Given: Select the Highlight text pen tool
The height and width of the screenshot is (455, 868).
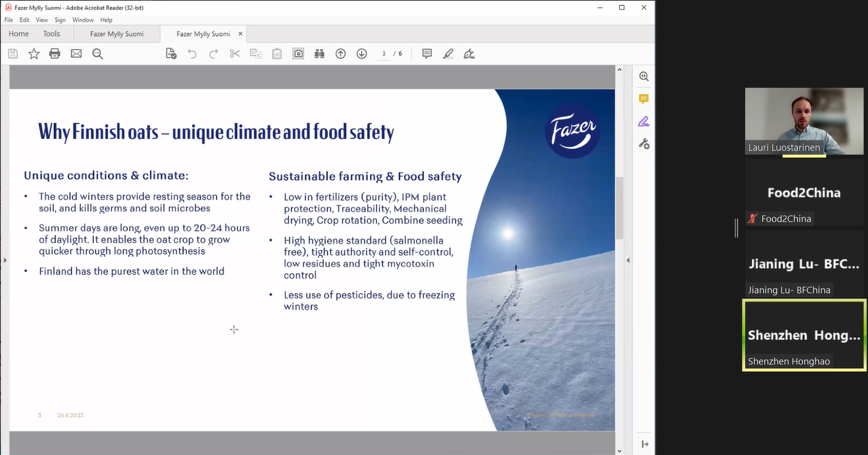Looking at the screenshot, I should click(x=448, y=54).
